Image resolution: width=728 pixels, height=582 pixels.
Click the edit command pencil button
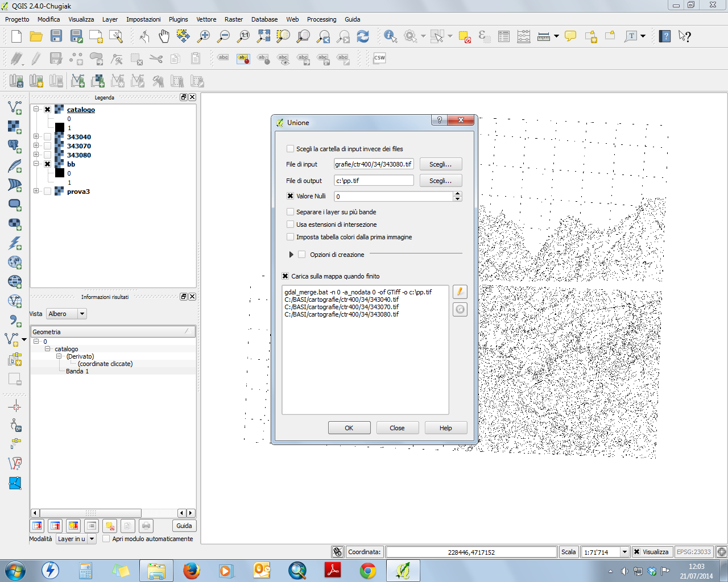460,292
